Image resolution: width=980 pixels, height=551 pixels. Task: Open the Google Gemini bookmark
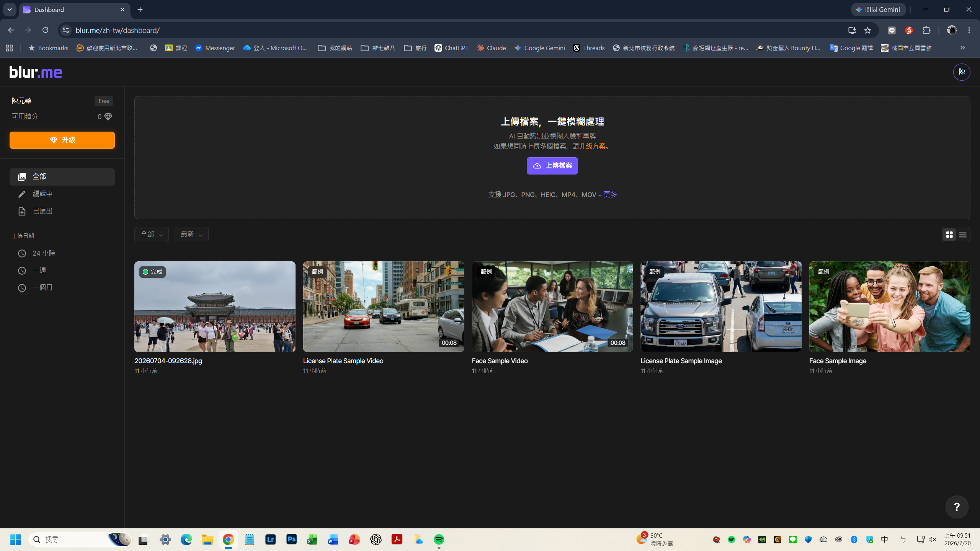point(540,48)
